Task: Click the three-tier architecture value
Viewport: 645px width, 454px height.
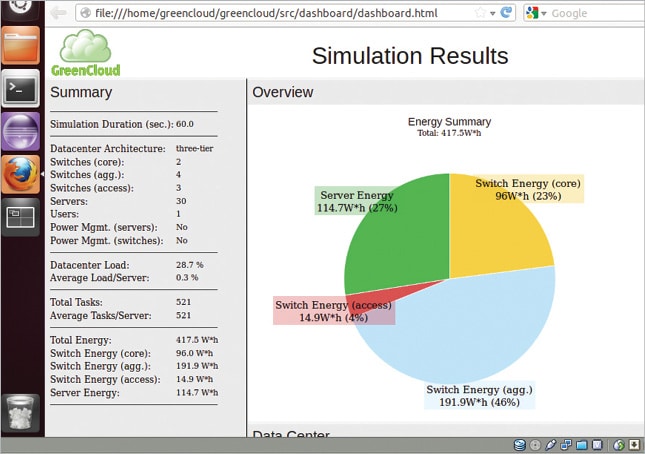Action: click(195, 148)
